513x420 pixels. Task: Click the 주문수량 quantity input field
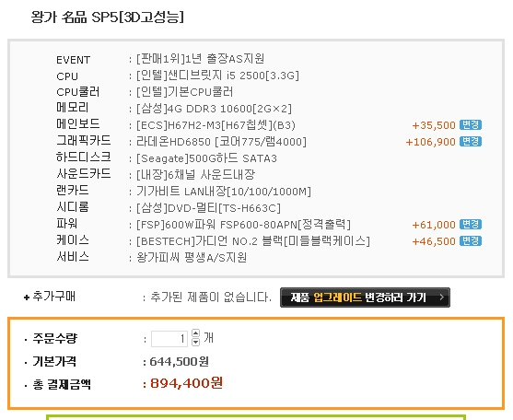[x=169, y=339]
